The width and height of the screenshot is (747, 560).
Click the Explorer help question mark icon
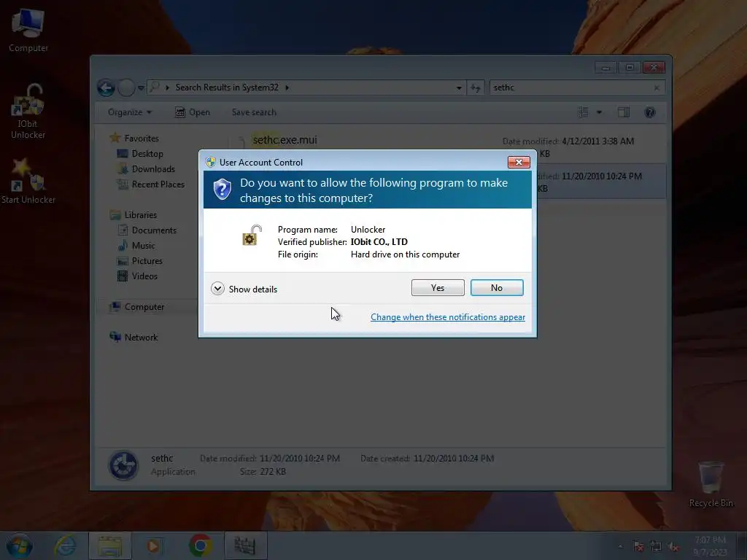coord(650,112)
